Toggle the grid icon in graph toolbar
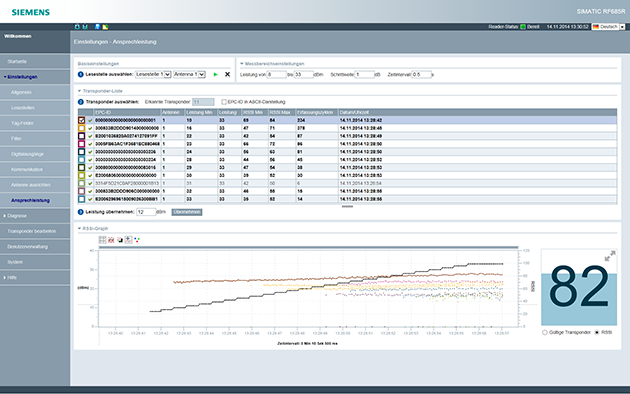Viewport: 630px width, 394px height. pyautogui.click(x=102, y=240)
